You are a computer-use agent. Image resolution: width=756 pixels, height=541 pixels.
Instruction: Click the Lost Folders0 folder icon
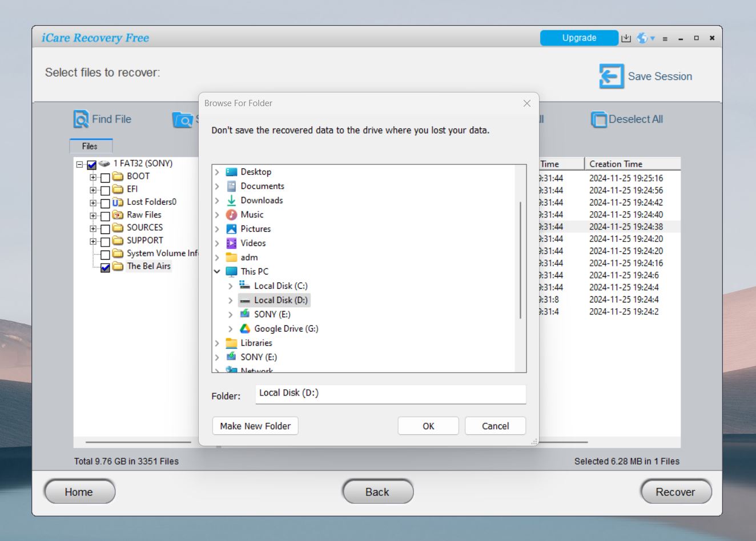click(x=118, y=202)
